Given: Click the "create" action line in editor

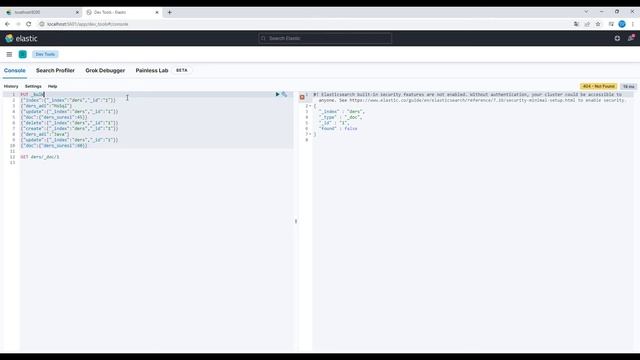Looking at the screenshot, I should click(69, 128).
